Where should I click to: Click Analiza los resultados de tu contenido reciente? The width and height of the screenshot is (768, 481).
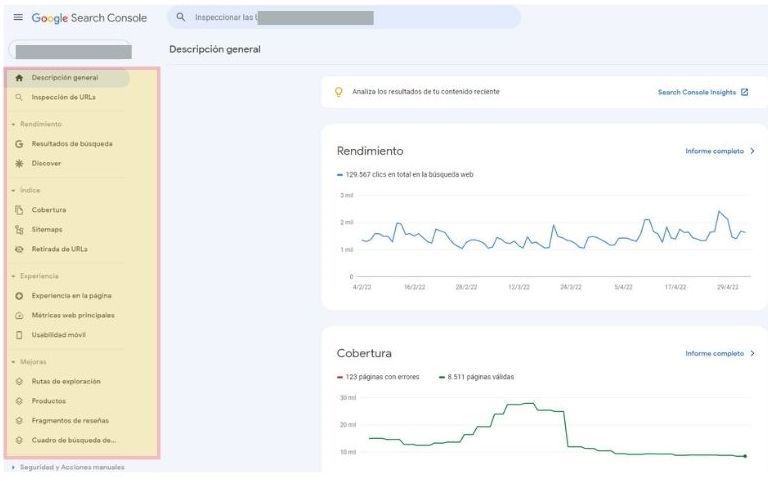point(426,92)
